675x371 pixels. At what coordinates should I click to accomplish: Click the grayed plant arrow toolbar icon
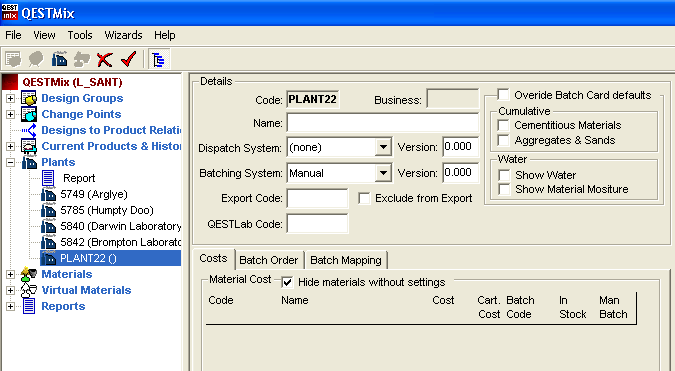(x=82, y=59)
